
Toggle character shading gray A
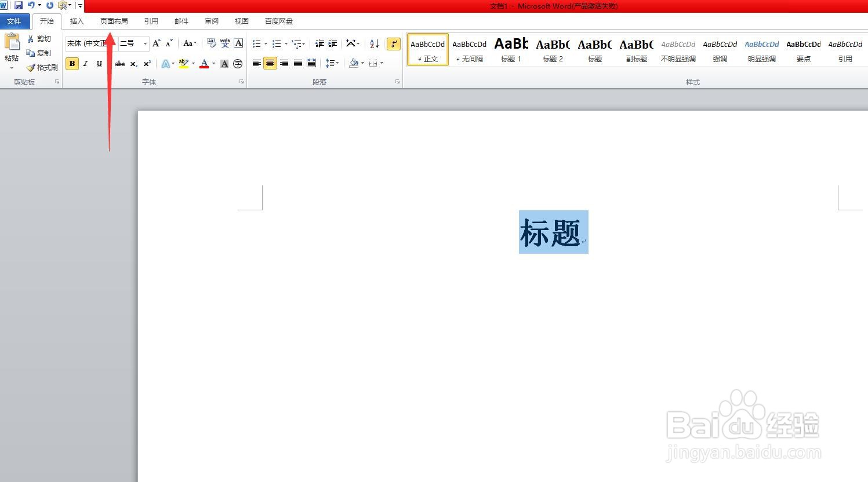click(x=224, y=64)
